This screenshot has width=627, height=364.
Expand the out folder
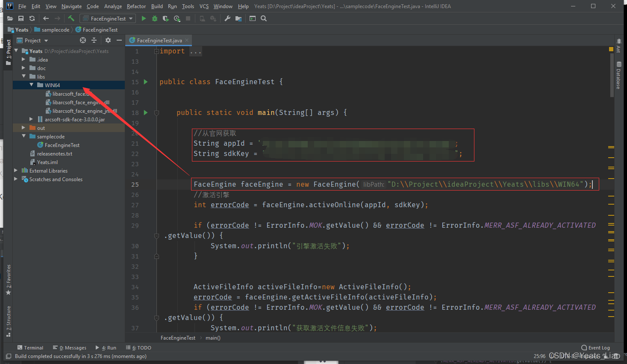(x=24, y=128)
